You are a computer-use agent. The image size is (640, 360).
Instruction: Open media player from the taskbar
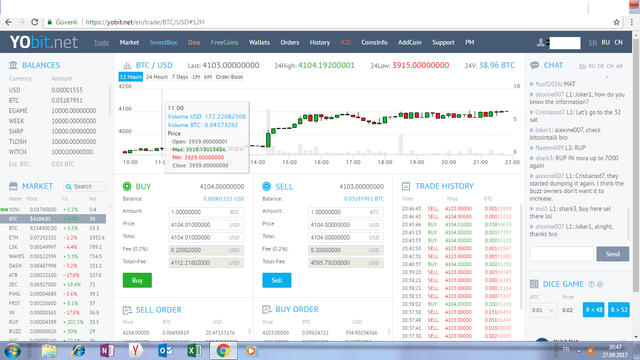coord(251,351)
